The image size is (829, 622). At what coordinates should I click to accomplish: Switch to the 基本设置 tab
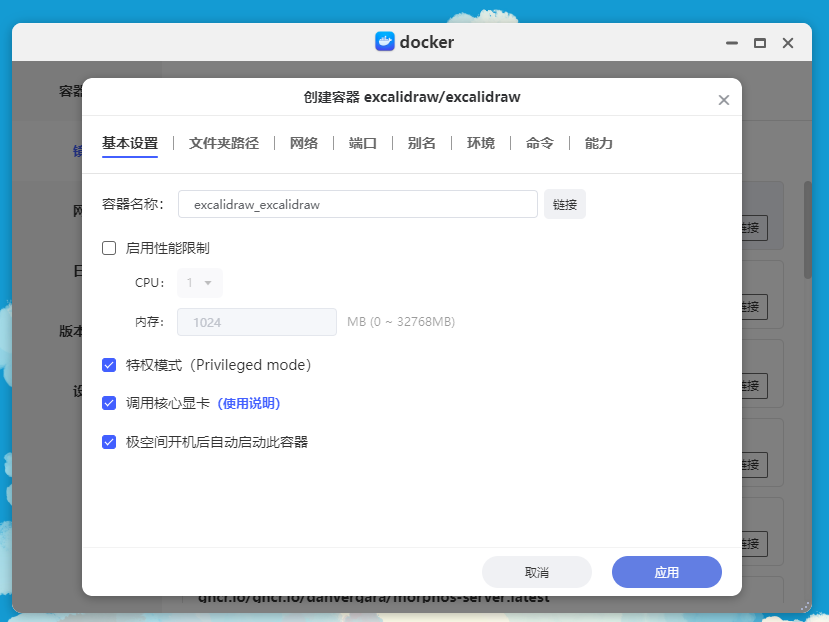click(130, 143)
